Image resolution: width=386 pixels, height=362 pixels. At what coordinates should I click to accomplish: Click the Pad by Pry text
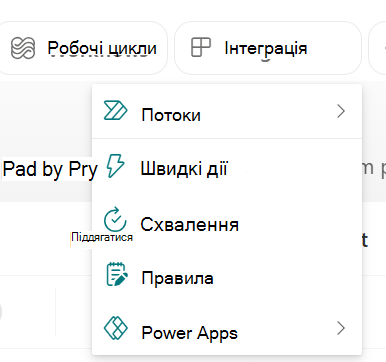coord(50,170)
